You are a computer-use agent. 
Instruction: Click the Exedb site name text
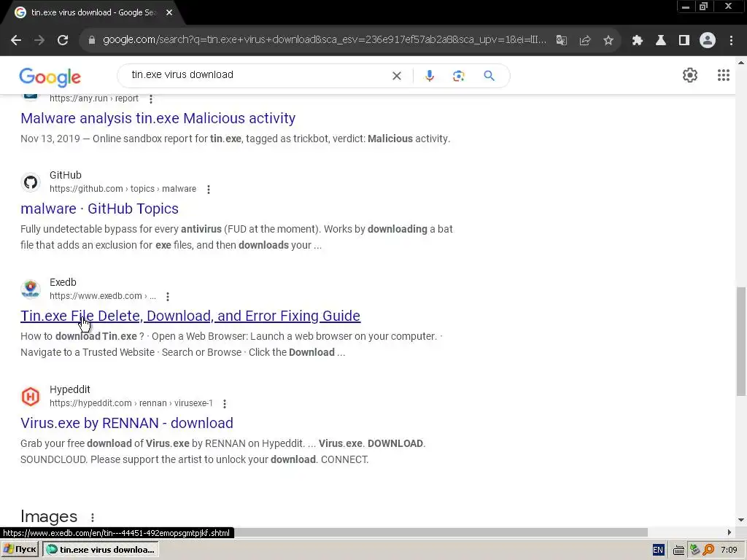click(x=63, y=282)
